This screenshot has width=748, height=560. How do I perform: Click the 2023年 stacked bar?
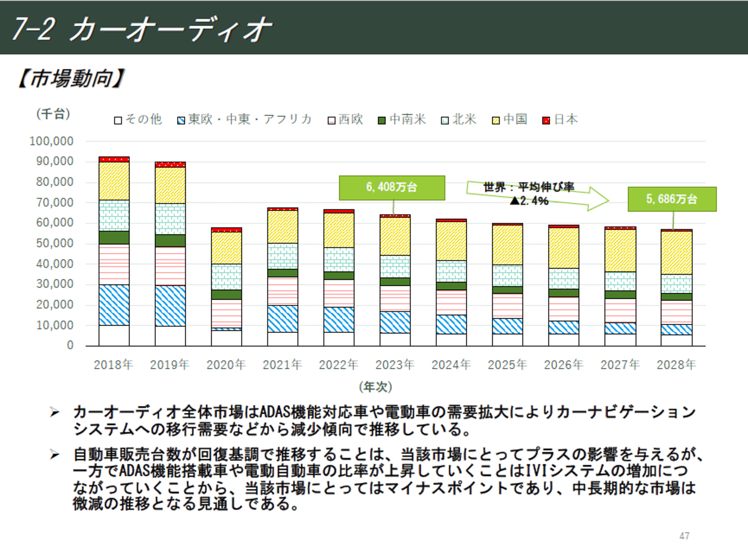(395, 280)
